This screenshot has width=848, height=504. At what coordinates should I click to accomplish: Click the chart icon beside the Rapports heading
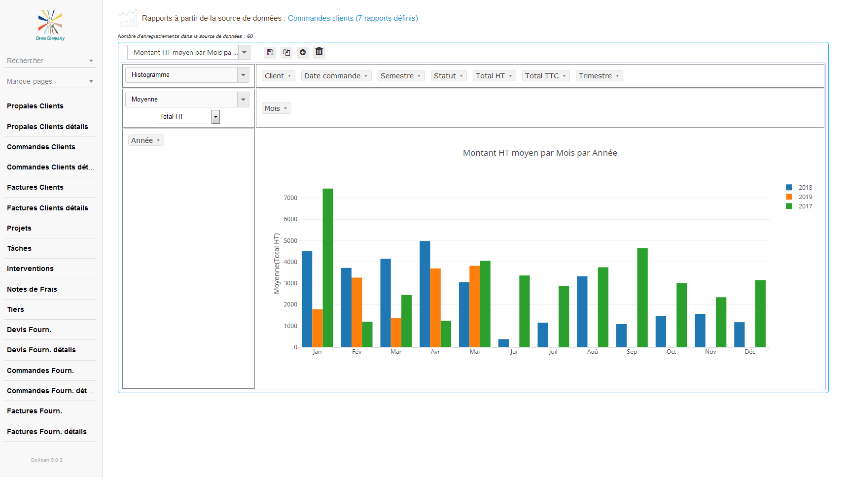[128, 18]
